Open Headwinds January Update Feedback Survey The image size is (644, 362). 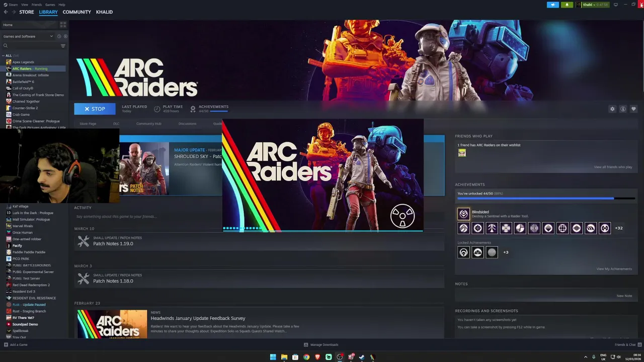click(x=198, y=318)
